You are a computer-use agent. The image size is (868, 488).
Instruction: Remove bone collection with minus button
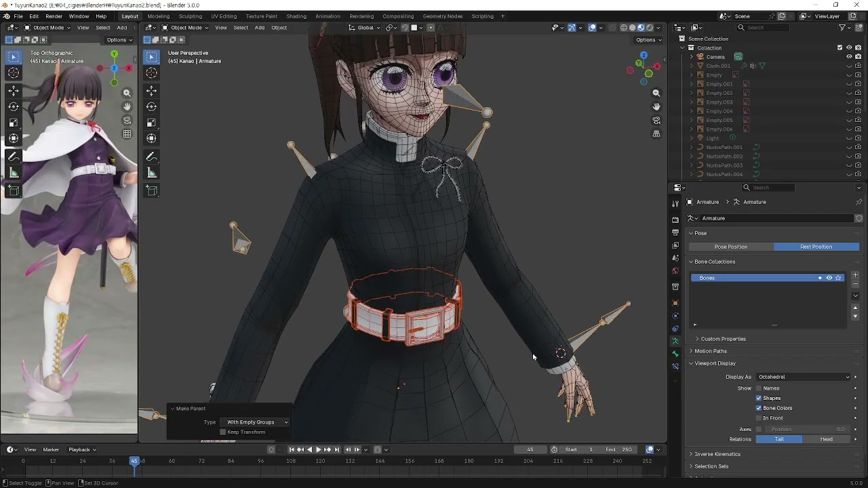[855, 285]
